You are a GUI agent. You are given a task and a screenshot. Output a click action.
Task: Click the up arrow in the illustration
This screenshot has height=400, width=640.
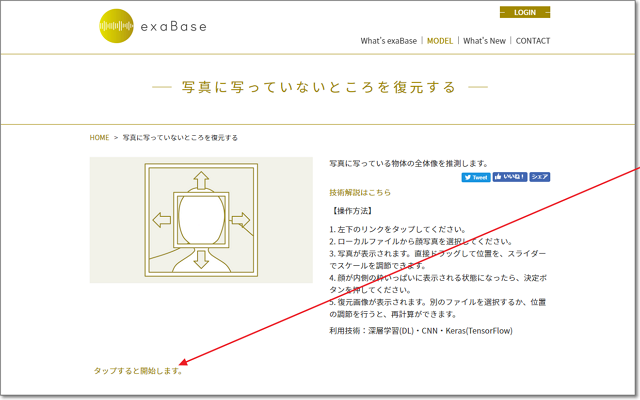pos(200,180)
